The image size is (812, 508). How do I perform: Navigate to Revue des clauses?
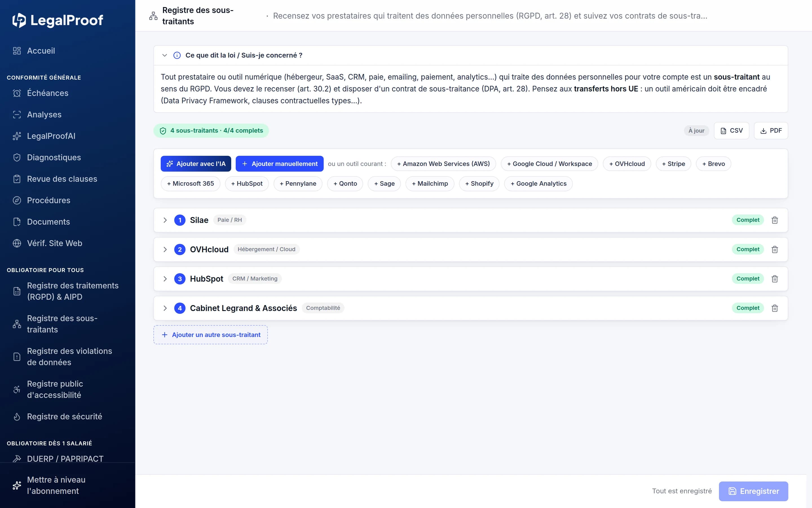pos(67,179)
